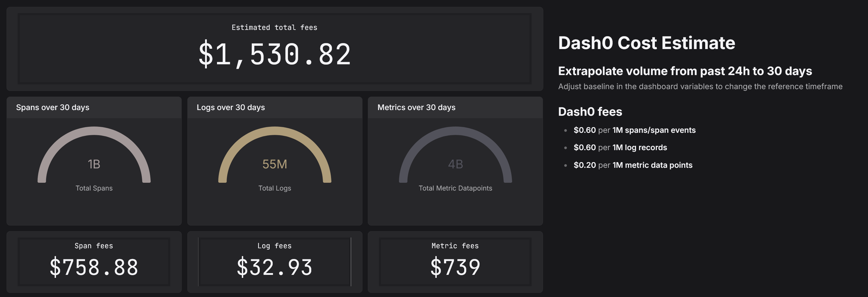This screenshot has width=868, height=297.
Task: Select the Logs over 30 days panel title
Action: [231, 107]
